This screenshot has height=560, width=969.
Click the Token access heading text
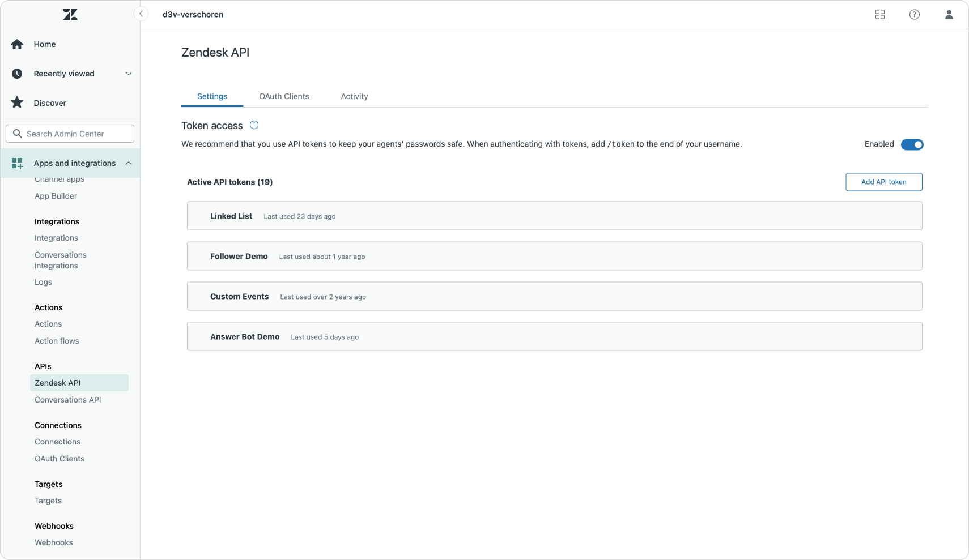pos(212,126)
